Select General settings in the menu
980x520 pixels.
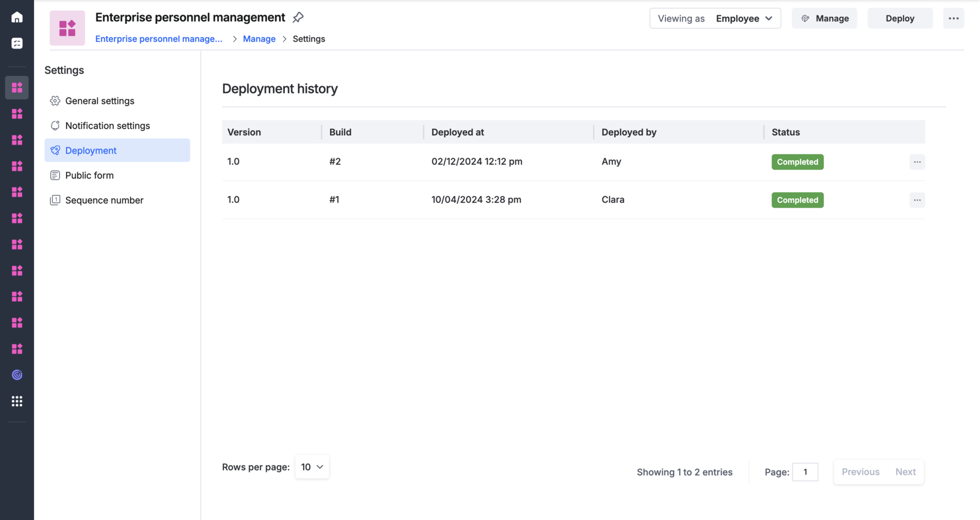(100, 101)
